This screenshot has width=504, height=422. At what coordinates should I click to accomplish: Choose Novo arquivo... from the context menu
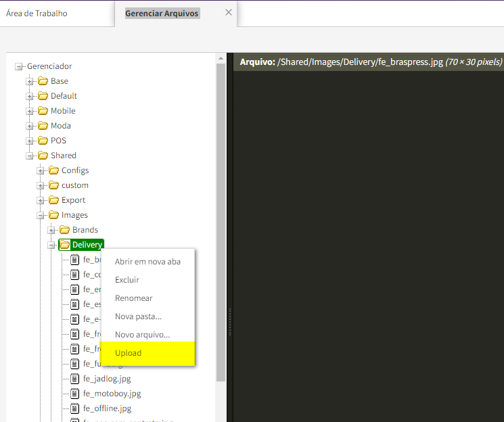(148, 335)
